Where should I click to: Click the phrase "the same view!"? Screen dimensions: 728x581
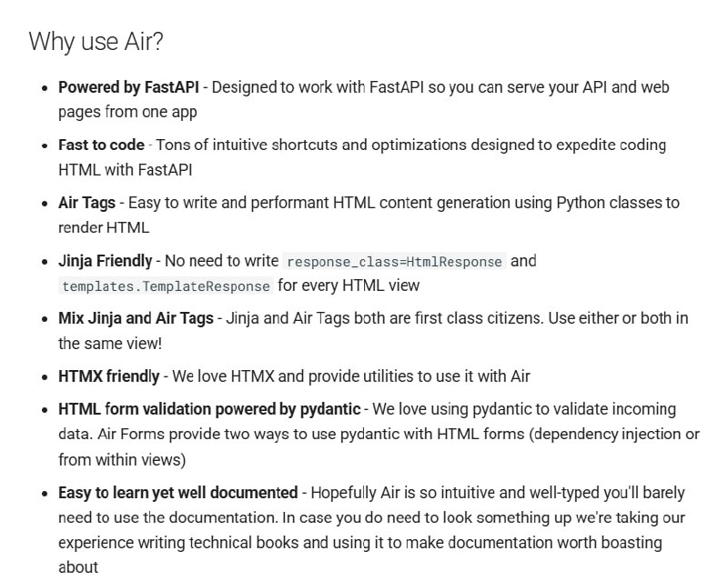(109, 344)
